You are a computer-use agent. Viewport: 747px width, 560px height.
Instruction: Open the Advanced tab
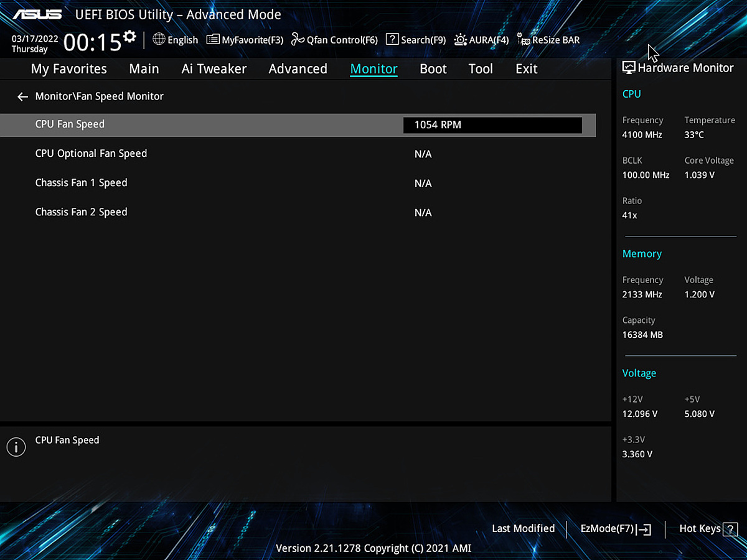click(298, 69)
